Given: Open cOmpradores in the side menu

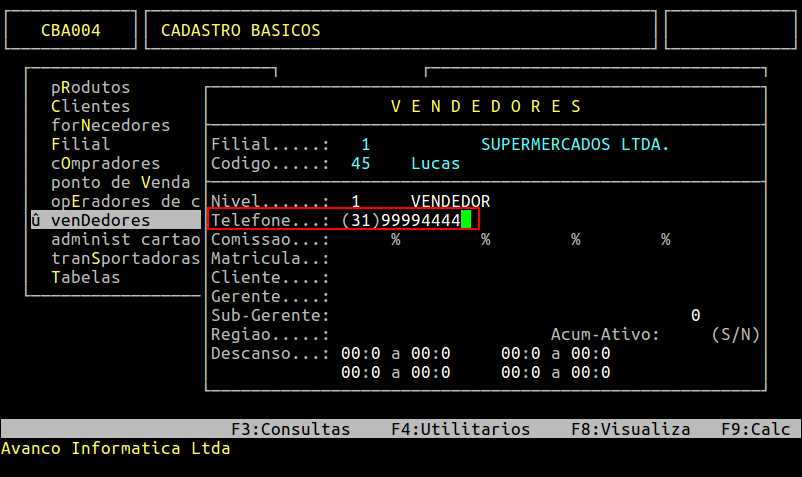Looking at the screenshot, I should 105,163.
